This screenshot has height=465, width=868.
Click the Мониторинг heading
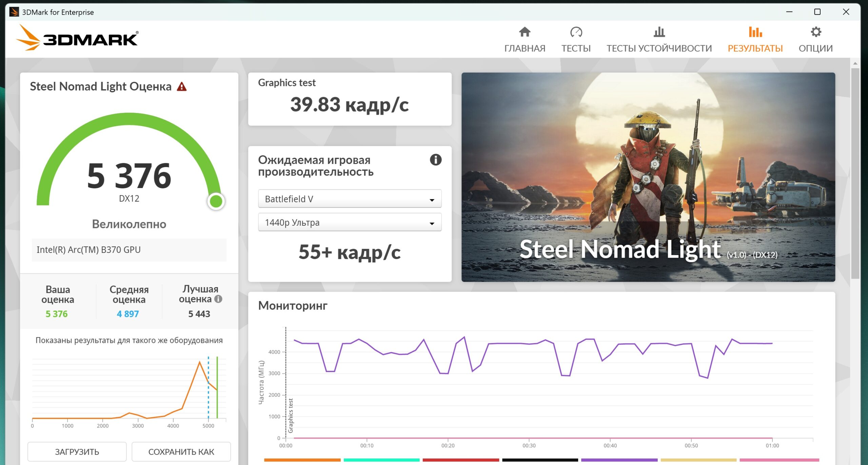(x=293, y=306)
